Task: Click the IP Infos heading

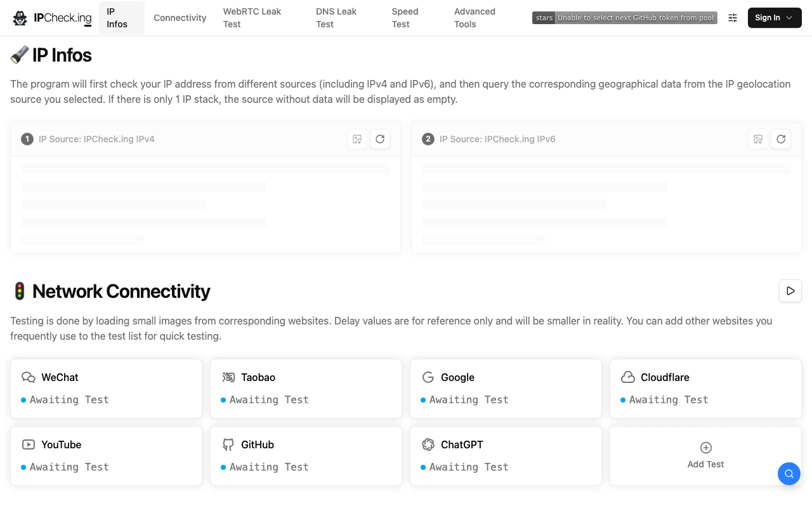Action: point(62,55)
